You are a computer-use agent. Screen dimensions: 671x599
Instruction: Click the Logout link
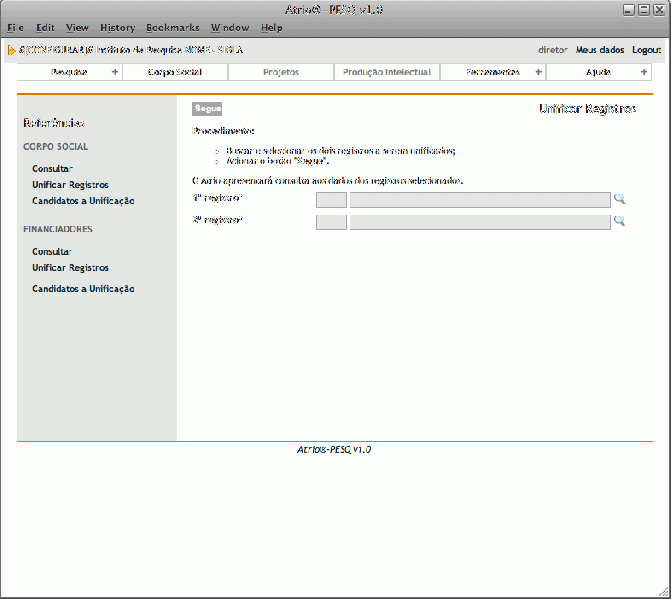coord(646,50)
